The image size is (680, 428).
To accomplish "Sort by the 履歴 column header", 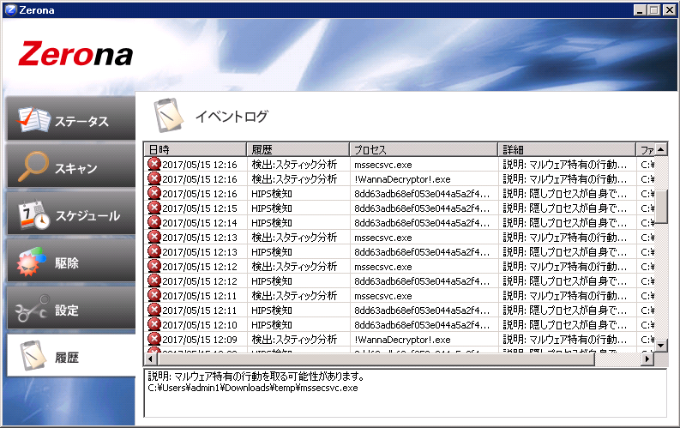I will click(x=298, y=150).
